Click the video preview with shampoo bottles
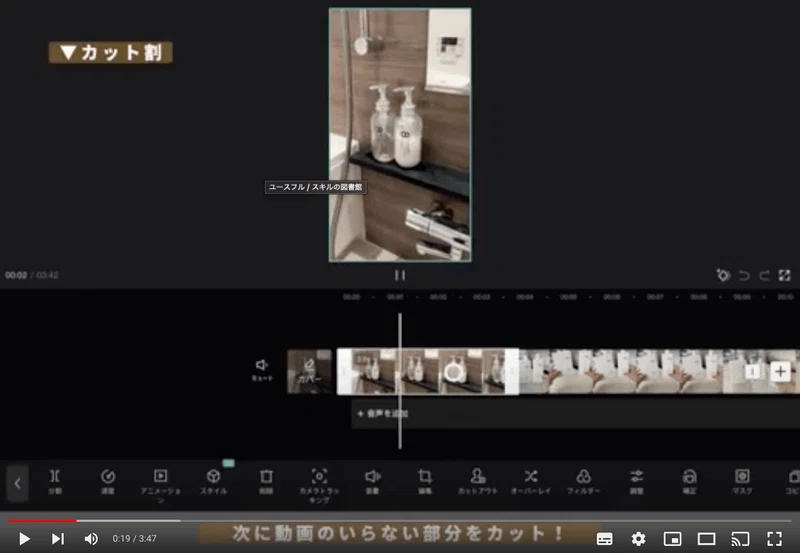800x553 pixels. (x=400, y=135)
